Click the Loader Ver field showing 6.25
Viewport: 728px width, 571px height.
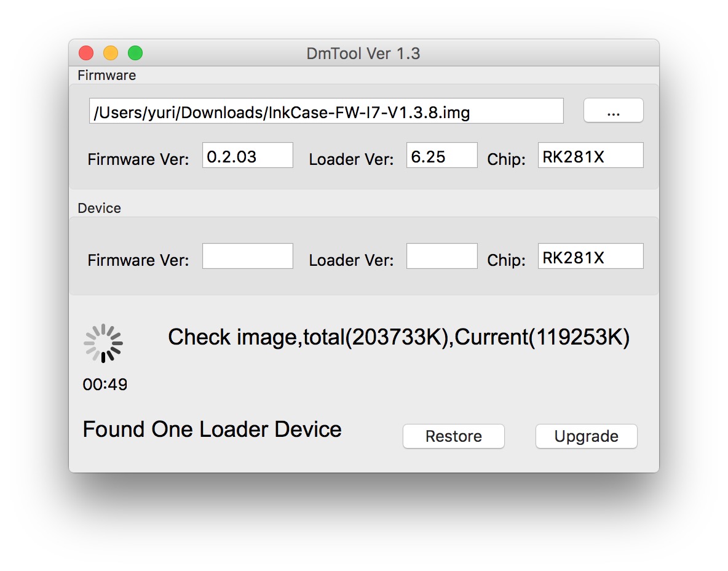pos(441,156)
